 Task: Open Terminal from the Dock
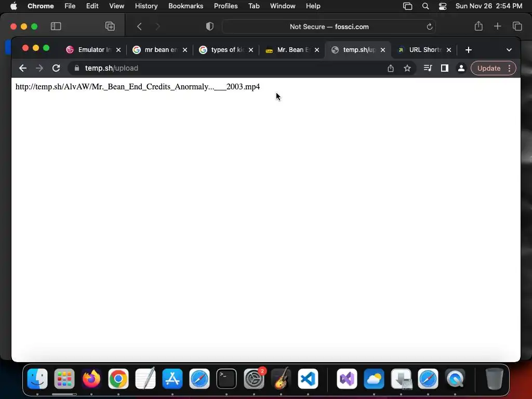[x=227, y=379]
